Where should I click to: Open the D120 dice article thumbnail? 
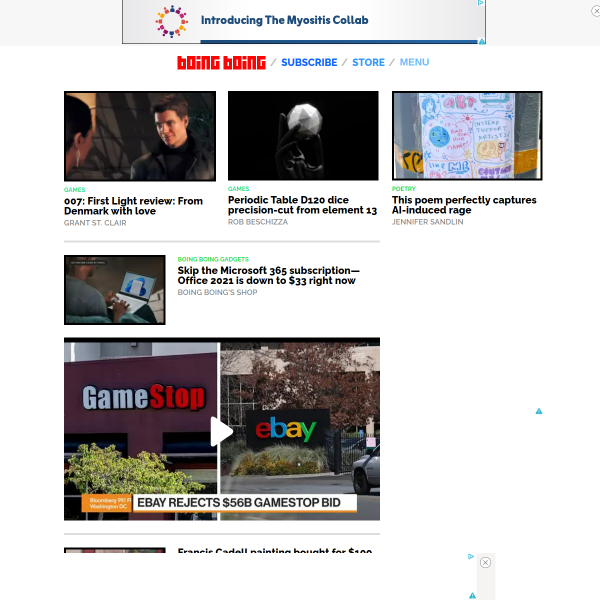coord(303,135)
